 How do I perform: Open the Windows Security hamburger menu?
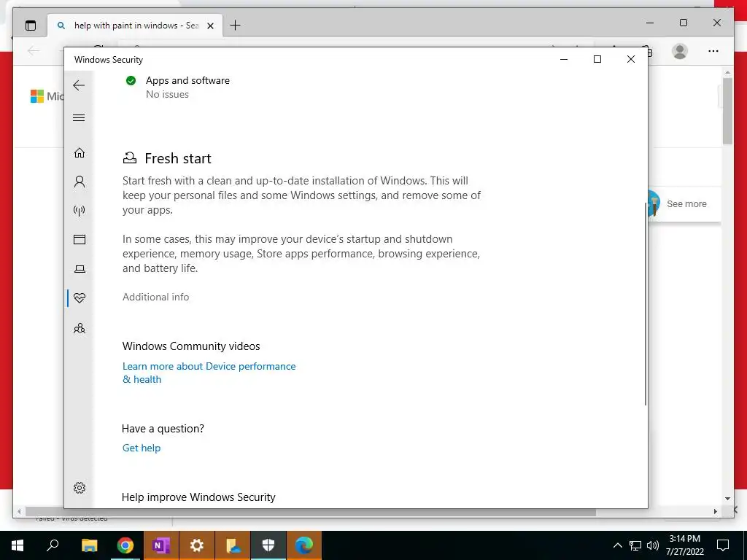tap(79, 117)
